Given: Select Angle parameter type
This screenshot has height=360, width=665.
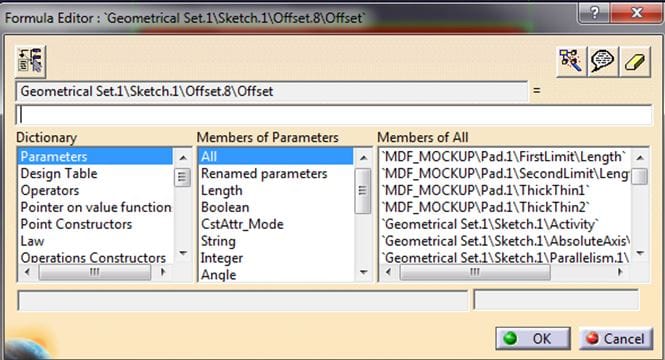Looking at the screenshot, I should tap(218, 275).
